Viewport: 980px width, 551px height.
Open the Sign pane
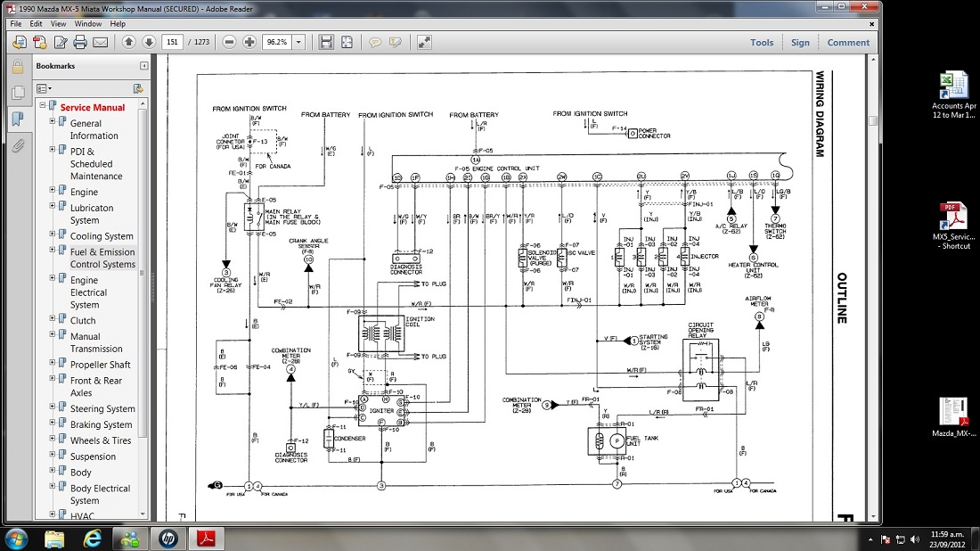(800, 43)
